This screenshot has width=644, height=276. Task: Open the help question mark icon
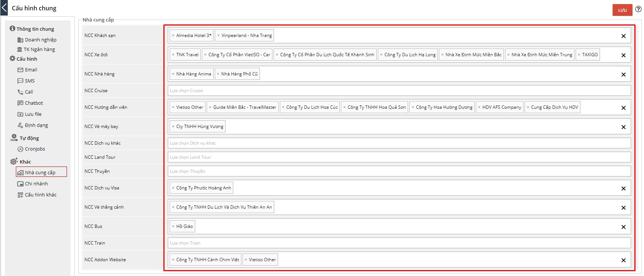(x=638, y=9)
